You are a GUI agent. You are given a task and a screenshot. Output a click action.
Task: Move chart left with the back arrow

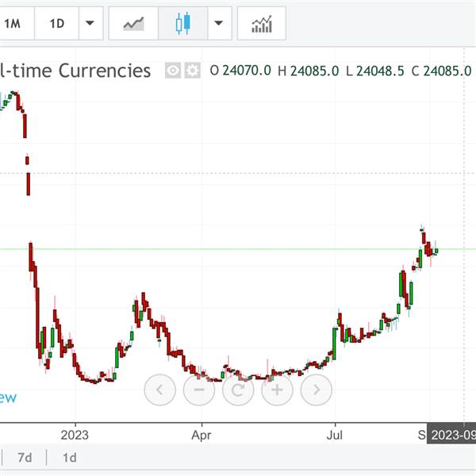coord(160,390)
